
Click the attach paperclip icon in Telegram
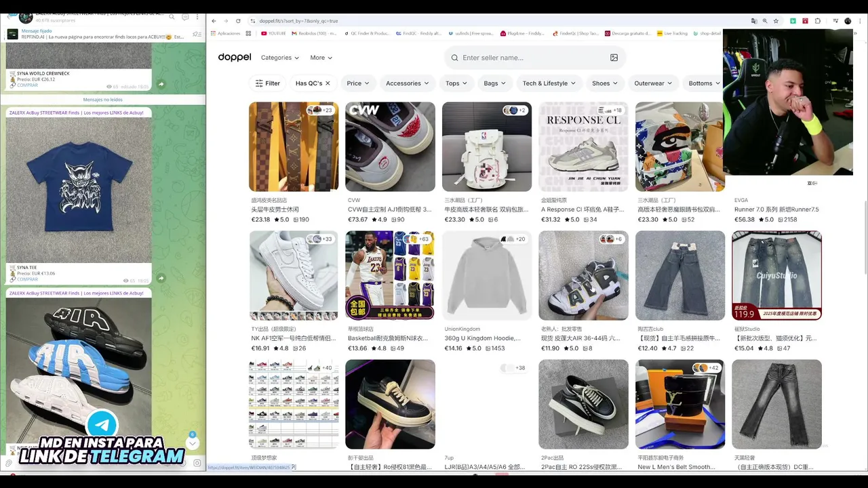pos(9,464)
